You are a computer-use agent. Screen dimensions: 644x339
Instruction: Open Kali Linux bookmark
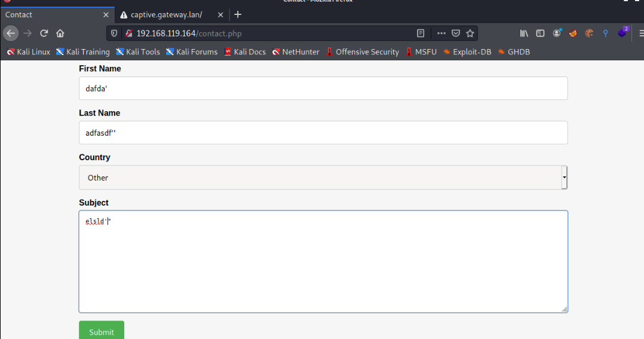[x=28, y=52]
